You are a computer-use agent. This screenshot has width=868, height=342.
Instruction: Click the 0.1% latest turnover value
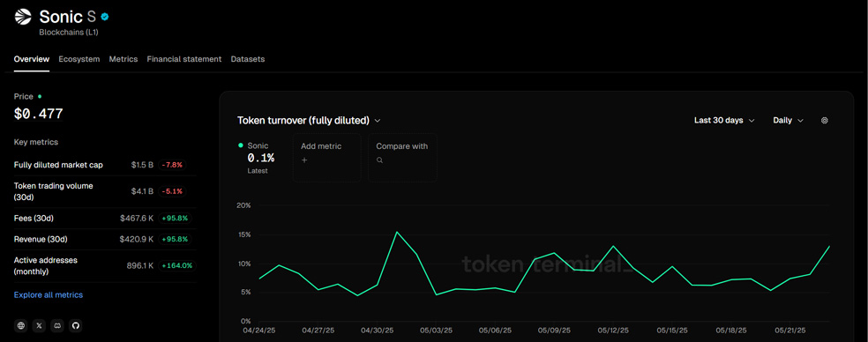click(261, 158)
